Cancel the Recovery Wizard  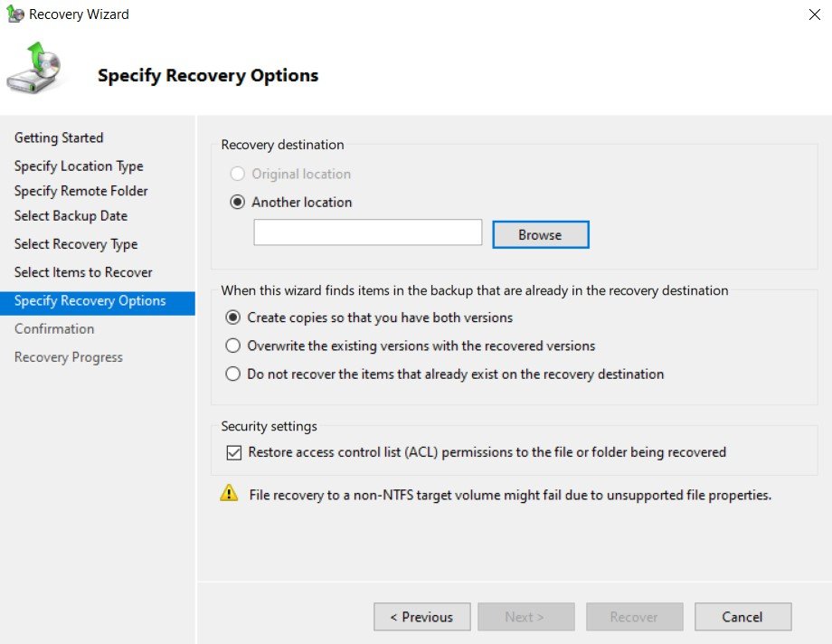(742, 616)
